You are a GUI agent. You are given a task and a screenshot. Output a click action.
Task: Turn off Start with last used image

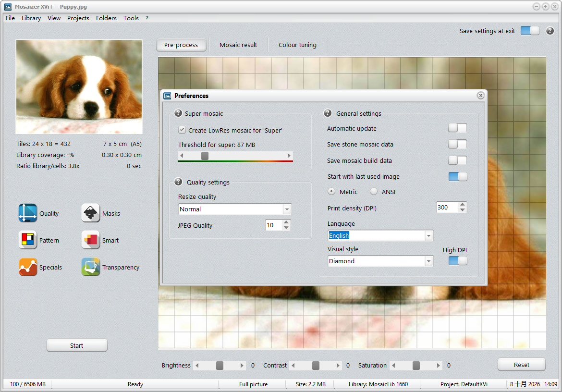(458, 176)
